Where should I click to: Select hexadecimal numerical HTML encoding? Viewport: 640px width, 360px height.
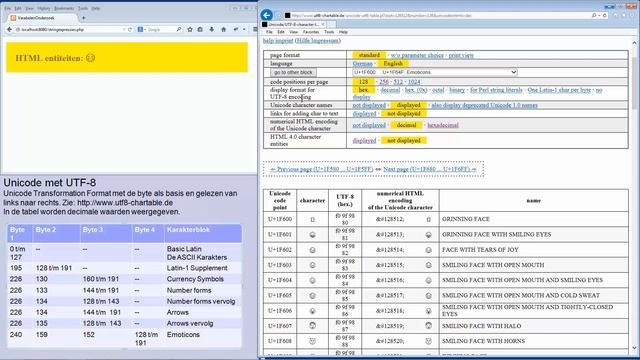click(x=443, y=125)
